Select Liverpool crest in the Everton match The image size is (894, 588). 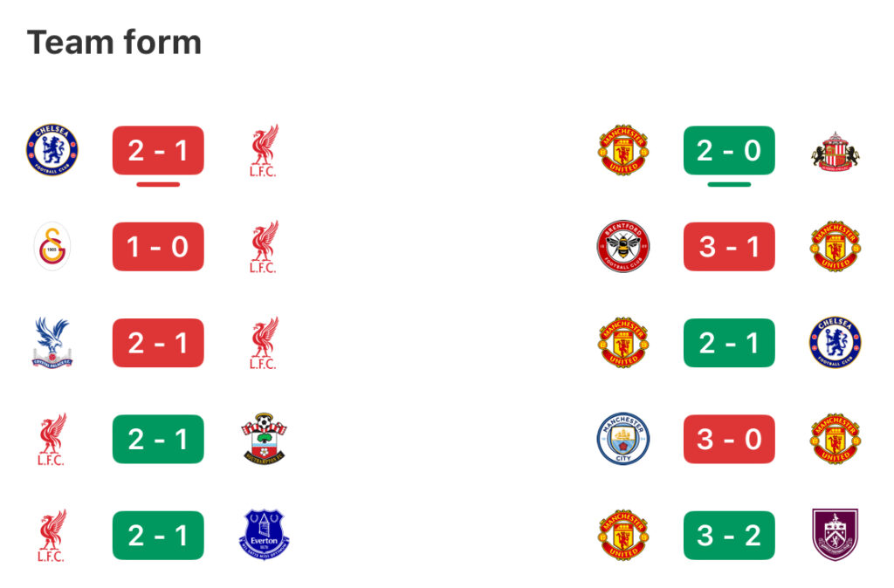tap(52, 535)
